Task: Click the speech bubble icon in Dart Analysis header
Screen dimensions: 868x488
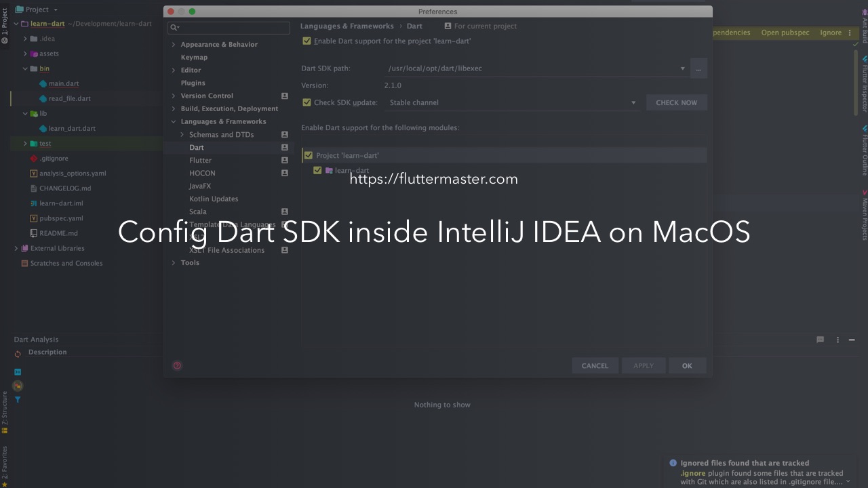Action: 820,340
